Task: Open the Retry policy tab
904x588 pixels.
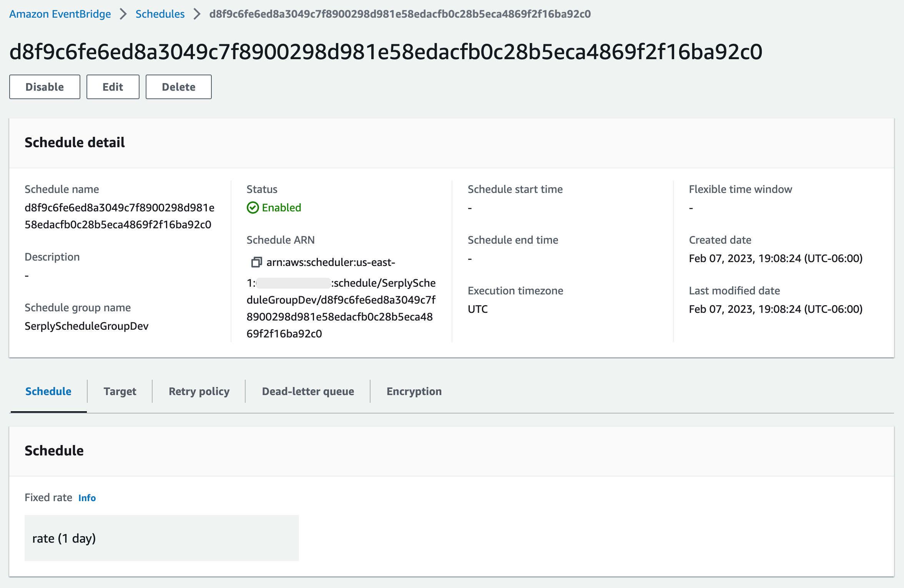Action: [x=199, y=391]
